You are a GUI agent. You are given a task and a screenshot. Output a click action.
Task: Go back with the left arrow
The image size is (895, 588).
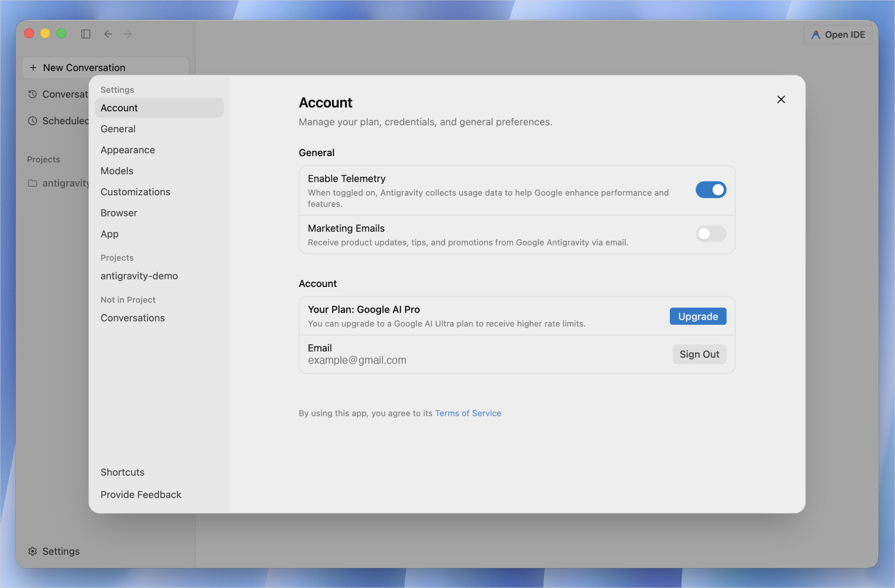point(108,34)
